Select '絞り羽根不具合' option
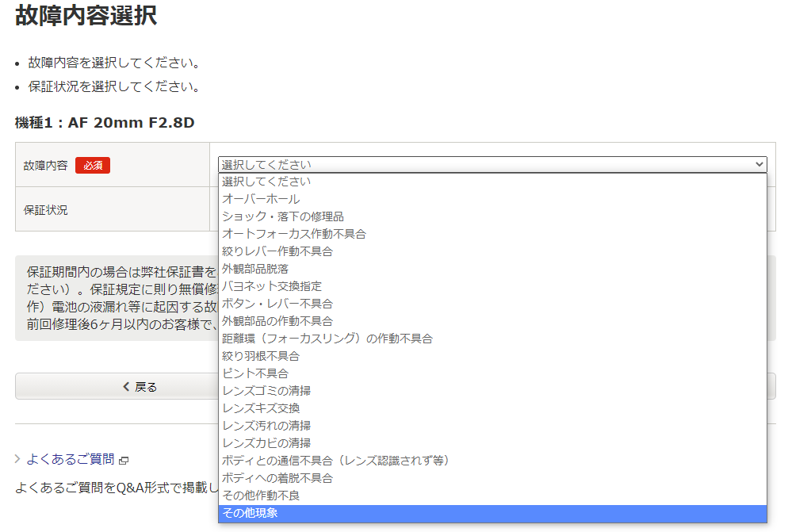This screenshot has height=532, width=792. 261,356
